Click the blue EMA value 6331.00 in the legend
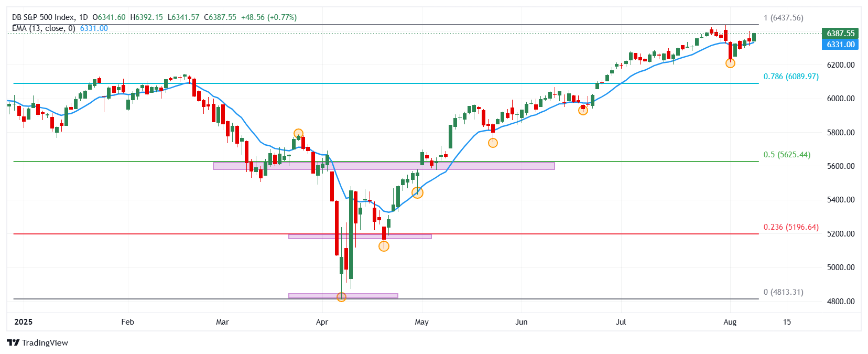The image size is (868, 354). tap(94, 28)
